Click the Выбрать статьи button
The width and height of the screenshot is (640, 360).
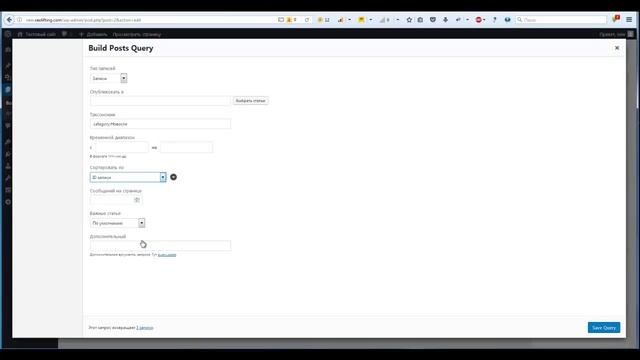[x=251, y=100]
